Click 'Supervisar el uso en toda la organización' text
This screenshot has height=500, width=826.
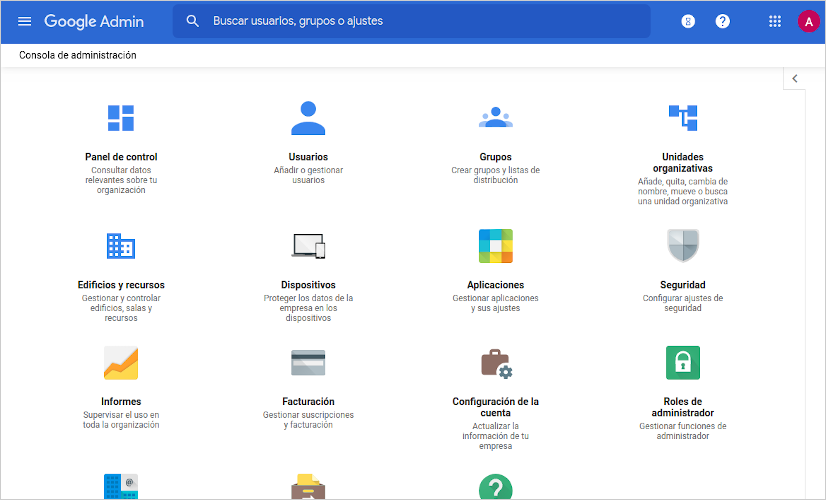click(x=121, y=420)
